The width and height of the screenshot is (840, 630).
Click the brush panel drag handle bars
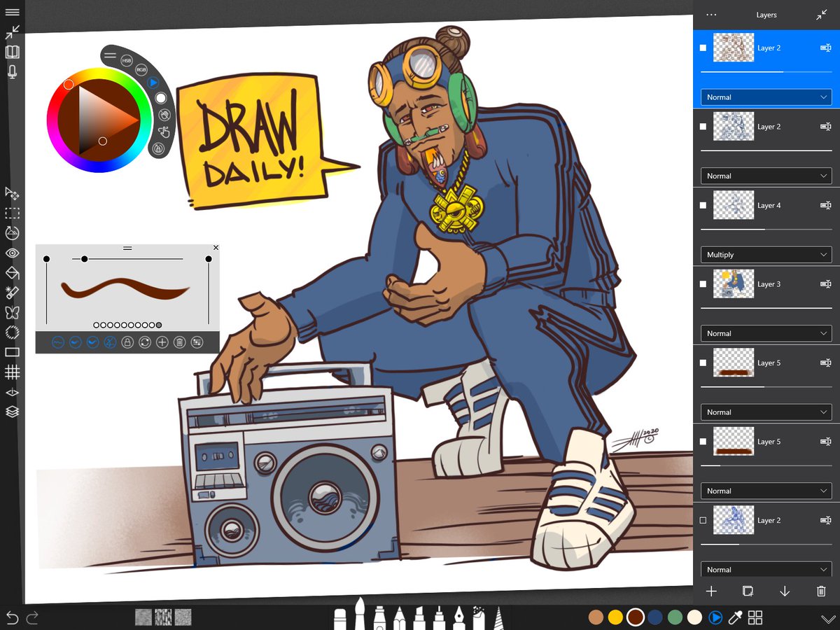127,248
